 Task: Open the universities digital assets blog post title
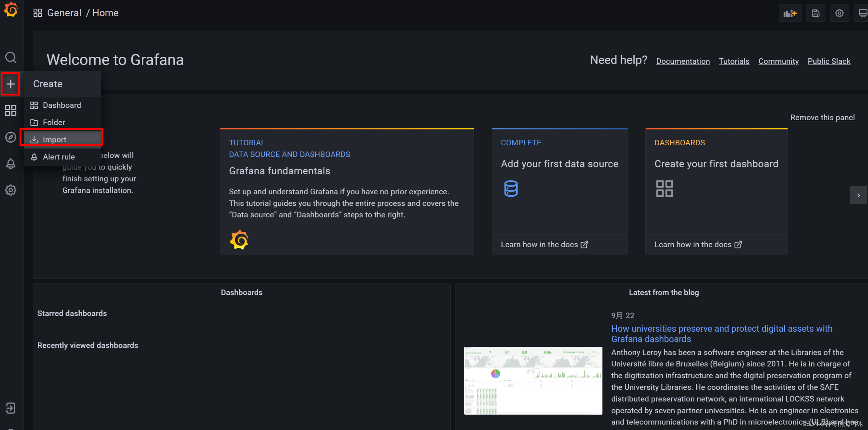(x=722, y=334)
